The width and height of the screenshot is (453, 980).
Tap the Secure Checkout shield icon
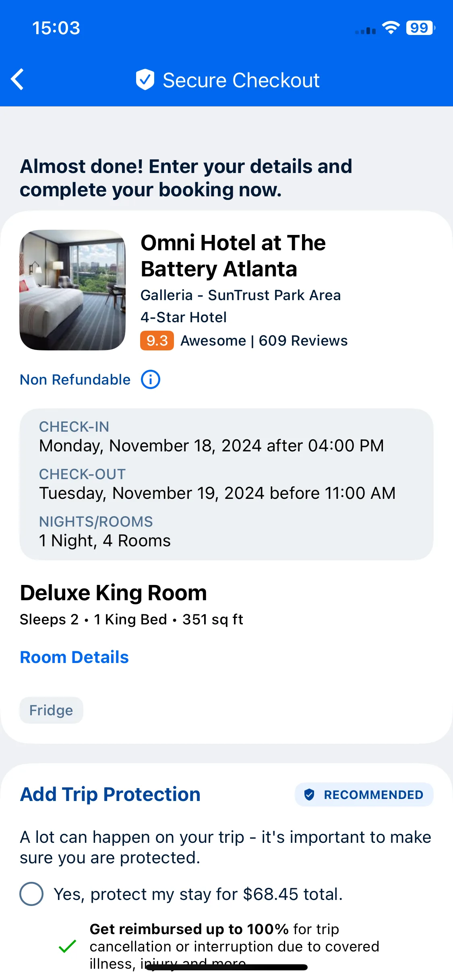coord(145,79)
